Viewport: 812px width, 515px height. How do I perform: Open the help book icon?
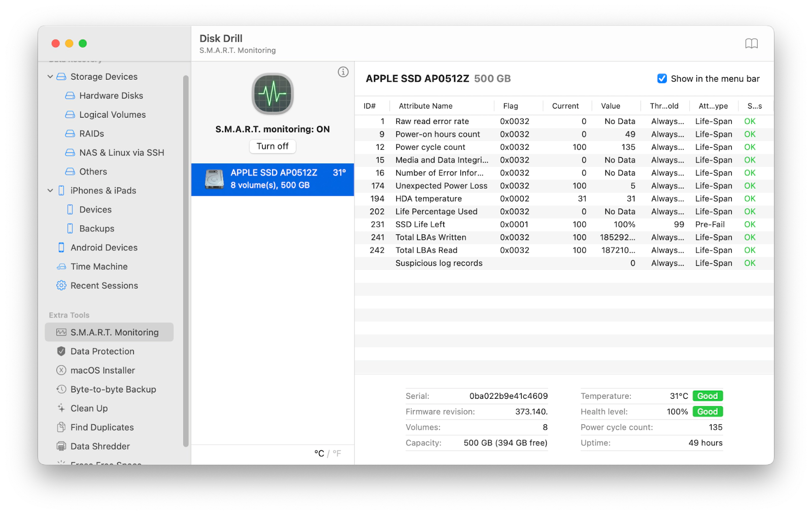click(752, 44)
